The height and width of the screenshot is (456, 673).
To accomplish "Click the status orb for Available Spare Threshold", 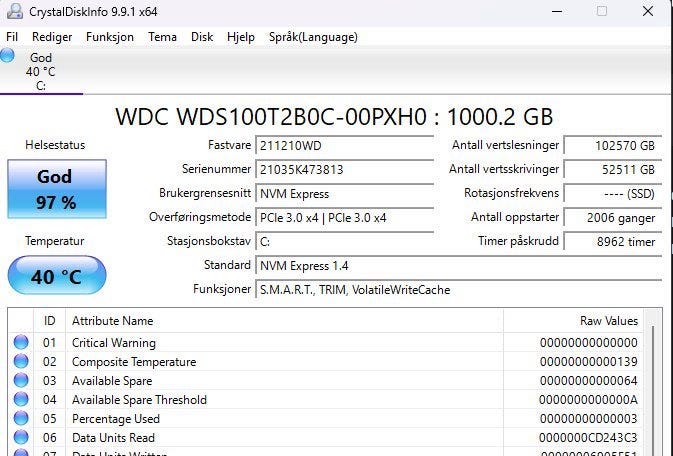I will tap(21, 399).
